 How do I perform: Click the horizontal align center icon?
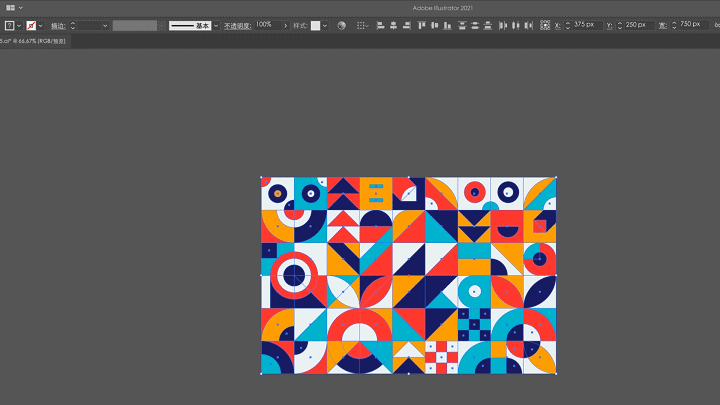tap(394, 25)
